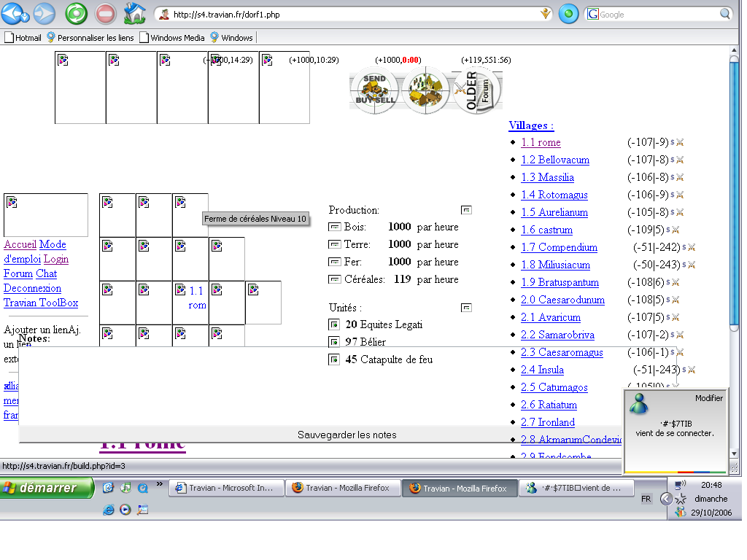Screen dimensions: 747x560
Task: Click the browser Back button
Action: point(12,13)
